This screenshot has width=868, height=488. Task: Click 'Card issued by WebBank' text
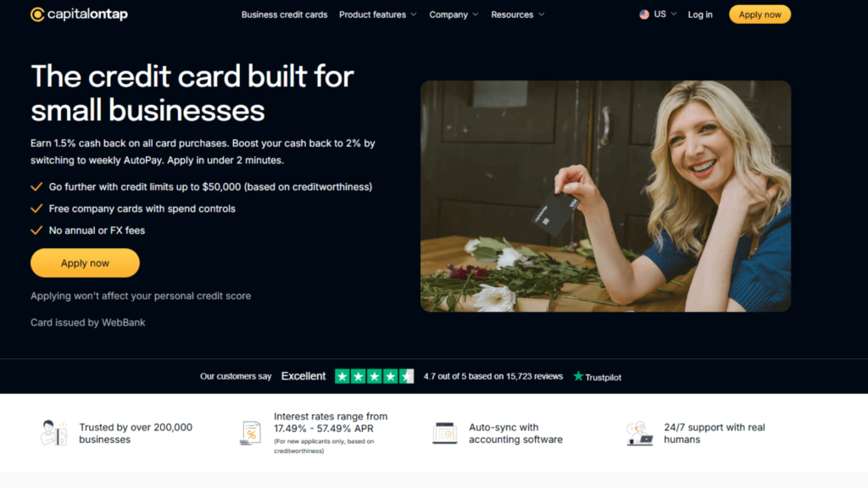coord(87,323)
